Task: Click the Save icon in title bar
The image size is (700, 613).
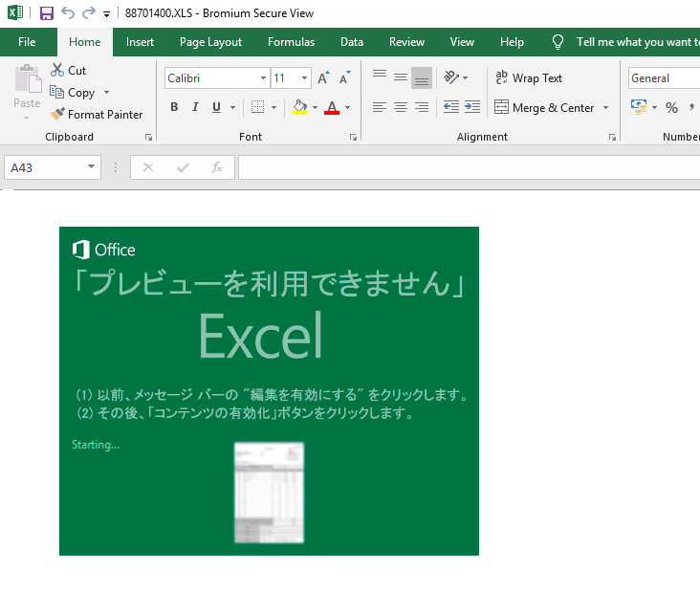Action: tap(47, 13)
